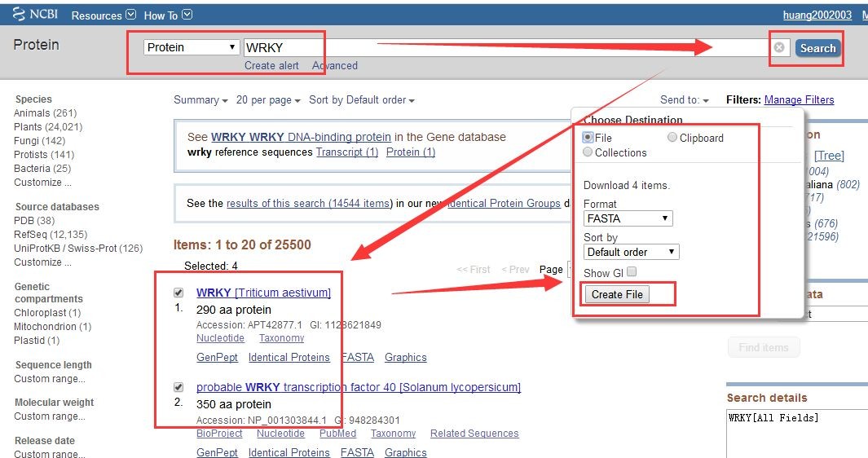
Task: Open the How To menu
Action: 168,15
